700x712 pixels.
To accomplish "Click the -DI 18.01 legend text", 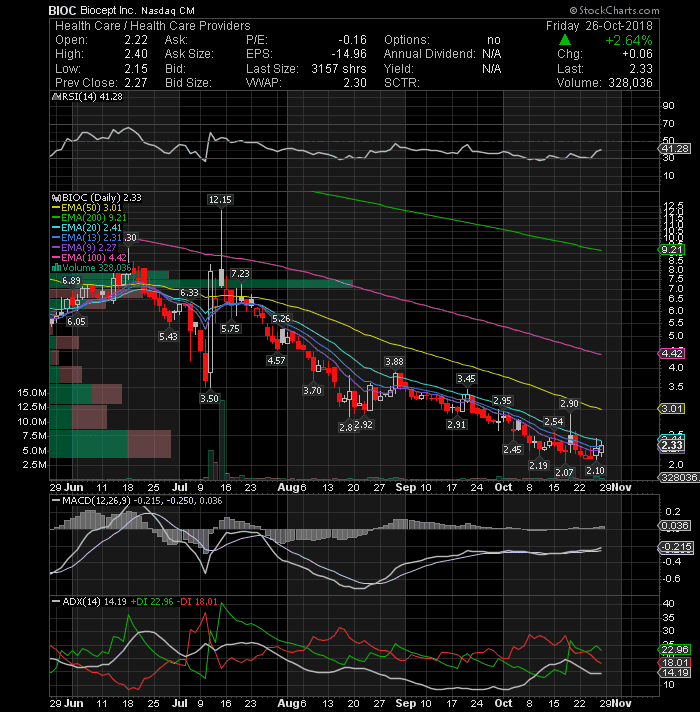I will (x=197, y=602).
